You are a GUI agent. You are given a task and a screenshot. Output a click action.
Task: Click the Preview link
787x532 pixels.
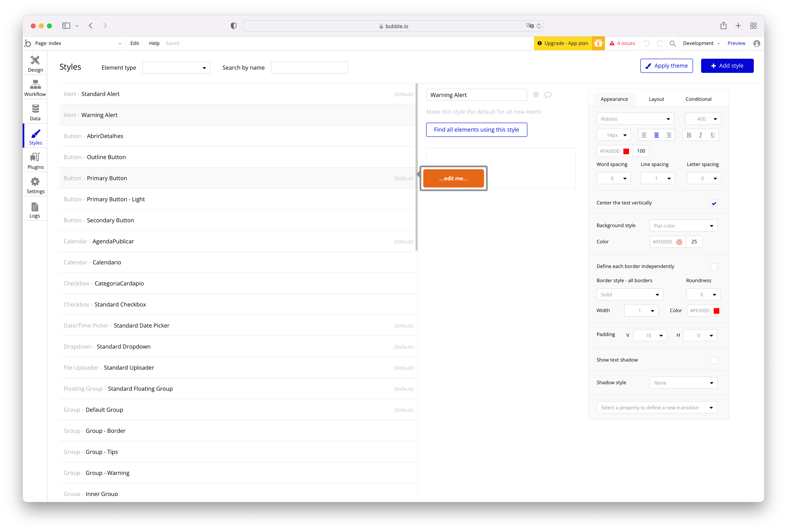(736, 43)
